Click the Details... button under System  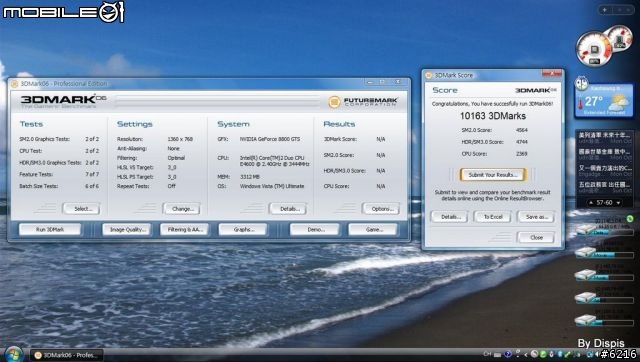tap(288, 209)
